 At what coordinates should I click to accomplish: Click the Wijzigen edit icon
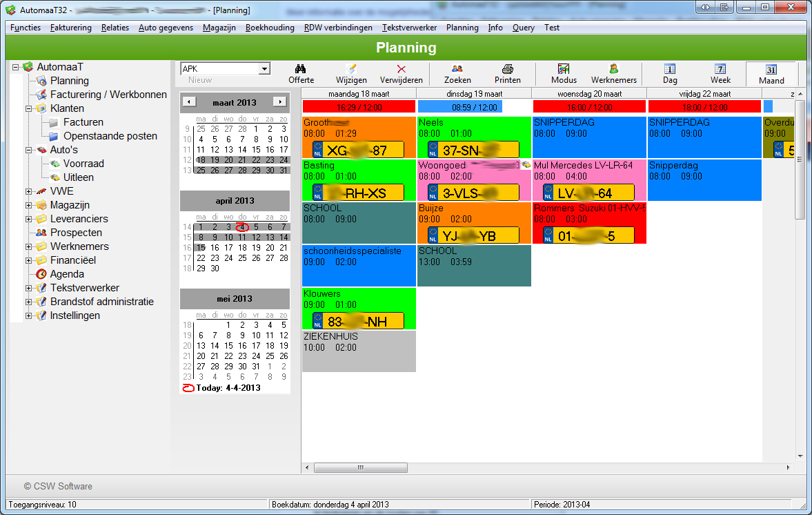[351, 69]
